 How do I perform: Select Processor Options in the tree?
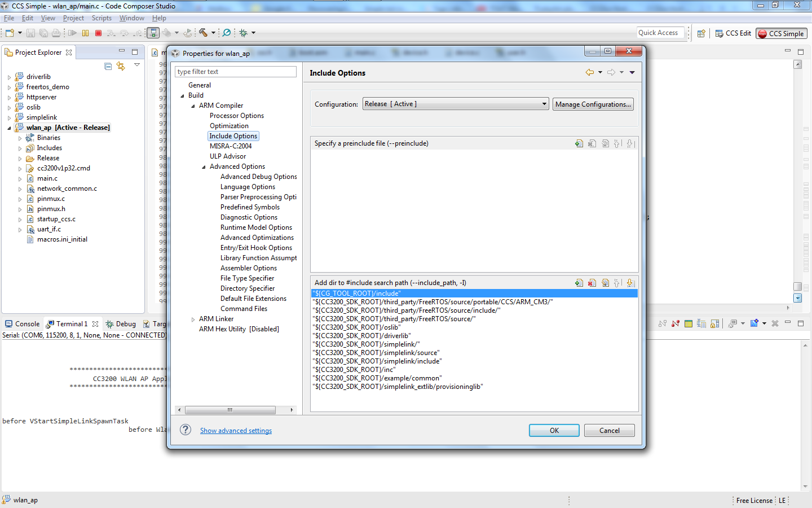tap(237, 116)
